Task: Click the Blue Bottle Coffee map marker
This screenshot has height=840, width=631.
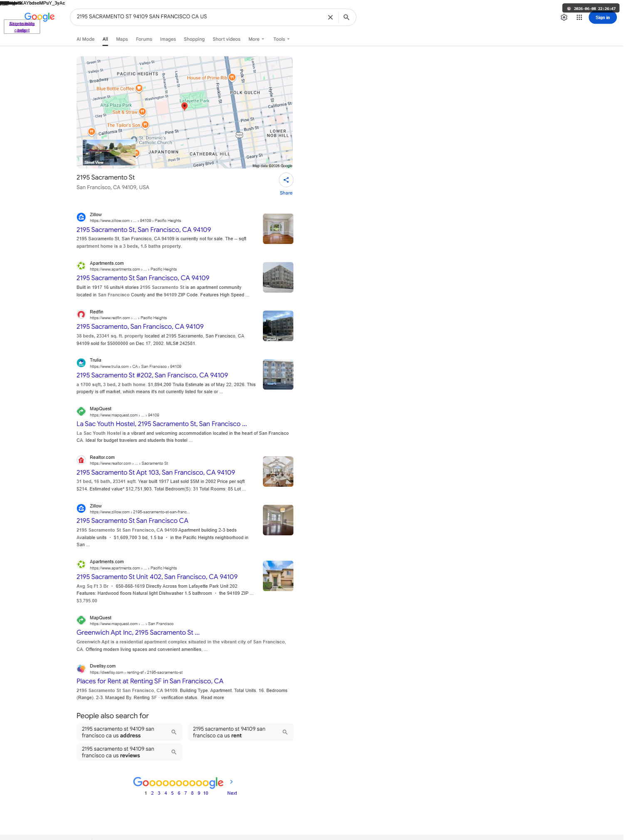Action: point(139,88)
